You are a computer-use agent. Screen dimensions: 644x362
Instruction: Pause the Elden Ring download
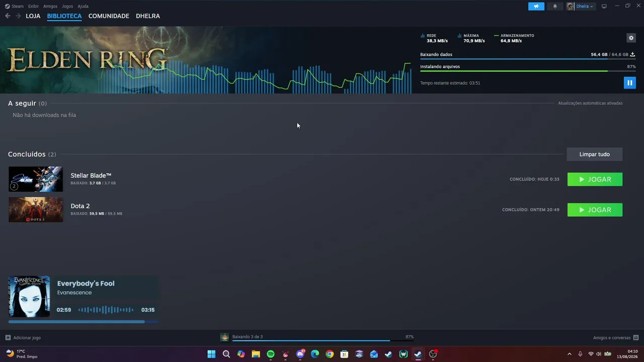click(x=629, y=82)
